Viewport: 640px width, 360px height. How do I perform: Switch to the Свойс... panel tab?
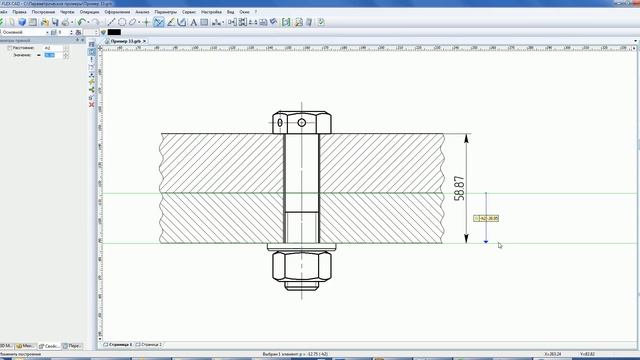(49, 346)
